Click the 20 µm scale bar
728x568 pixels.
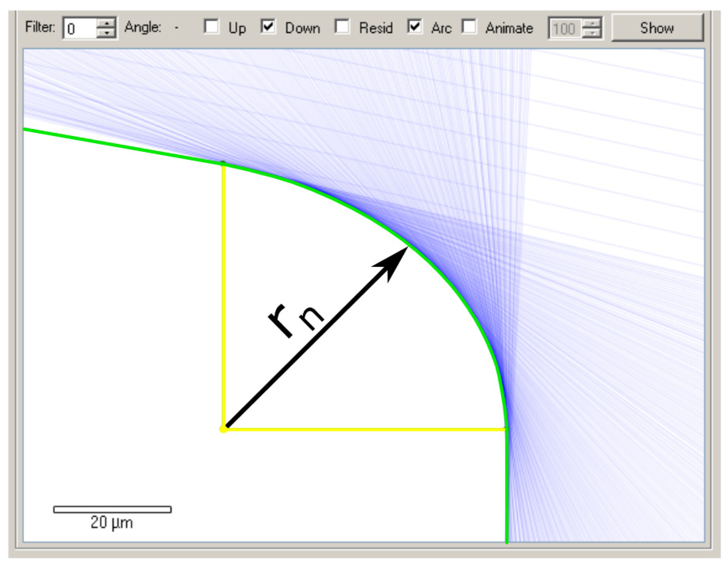pyautogui.click(x=112, y=509)
